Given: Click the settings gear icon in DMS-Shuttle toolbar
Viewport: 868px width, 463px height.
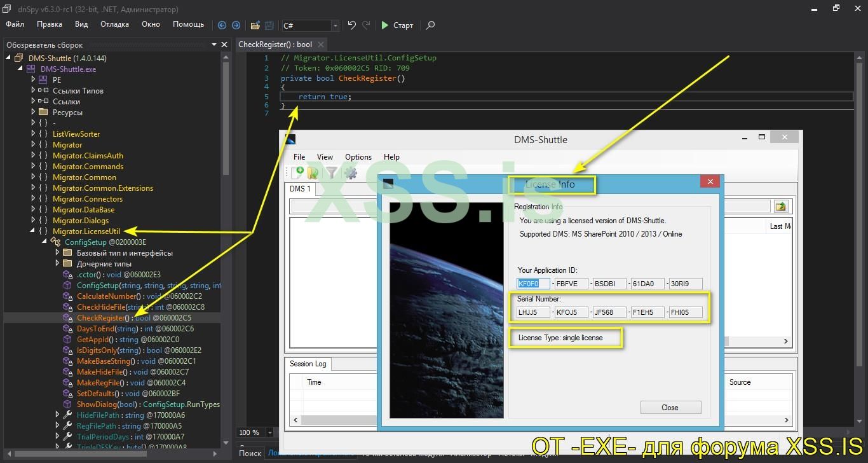Looking at the screenshot, I should pyautogui.click(x=350, y=172).
